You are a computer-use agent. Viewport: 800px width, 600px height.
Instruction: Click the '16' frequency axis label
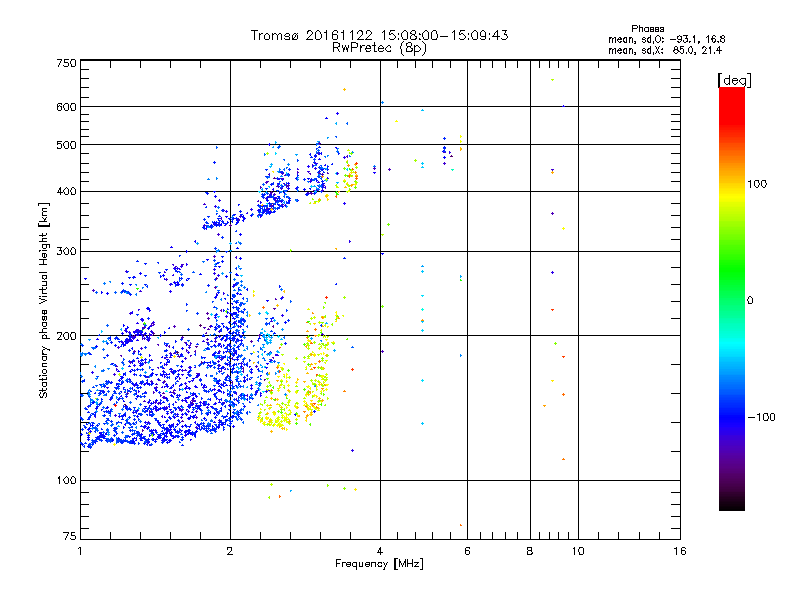tap(680, 551)
